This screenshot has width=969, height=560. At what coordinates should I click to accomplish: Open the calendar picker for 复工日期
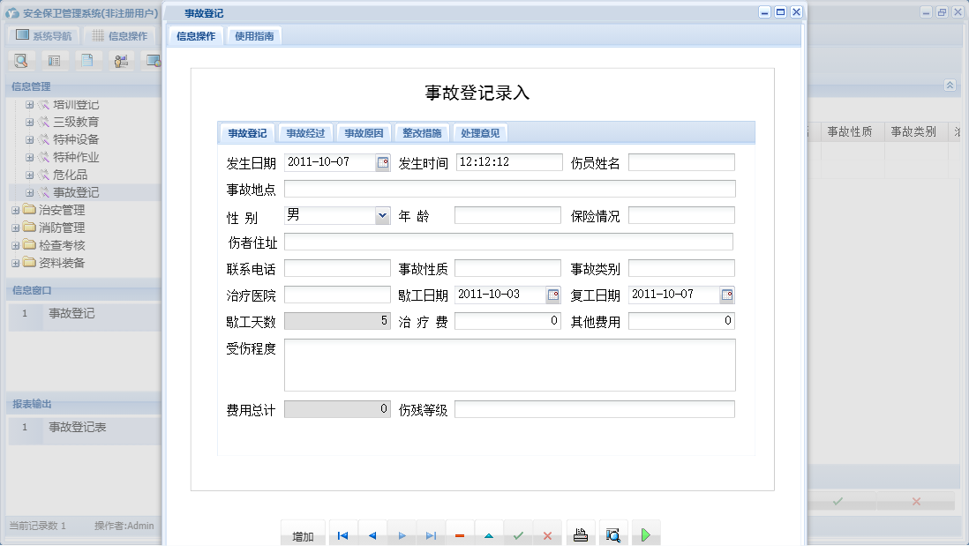click(x=726, y=294)
